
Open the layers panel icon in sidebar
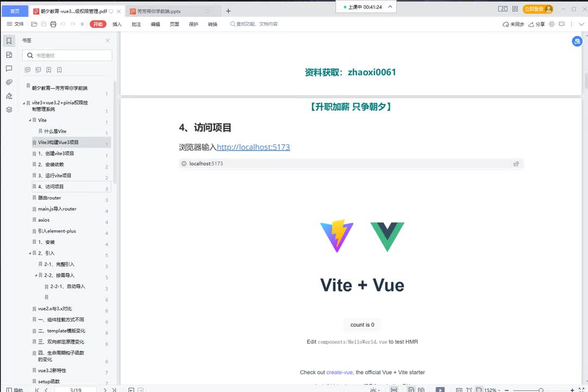pos(9,109)
